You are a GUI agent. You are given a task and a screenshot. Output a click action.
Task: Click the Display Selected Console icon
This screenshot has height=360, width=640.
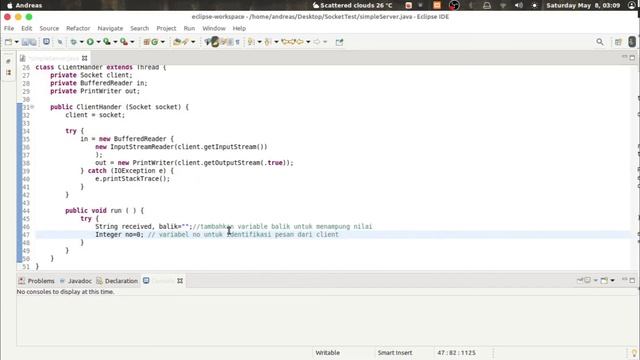(x=588, y=280)
